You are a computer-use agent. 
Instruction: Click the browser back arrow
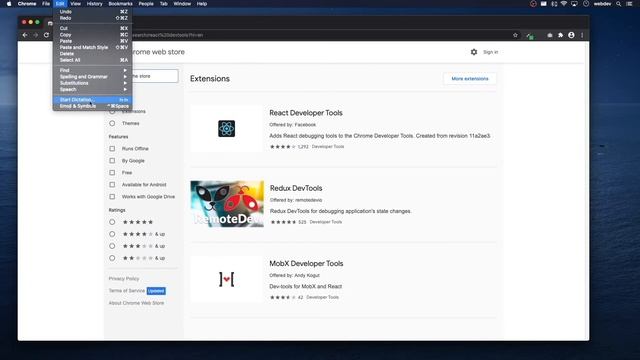25,35
